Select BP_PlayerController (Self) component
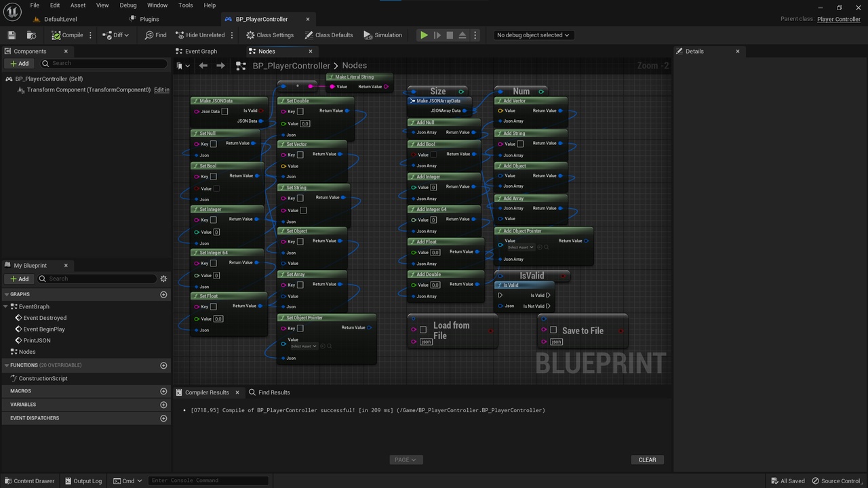The width and height of the screenshot is (868, 488). pyautogui.click(x=49, y=79)
